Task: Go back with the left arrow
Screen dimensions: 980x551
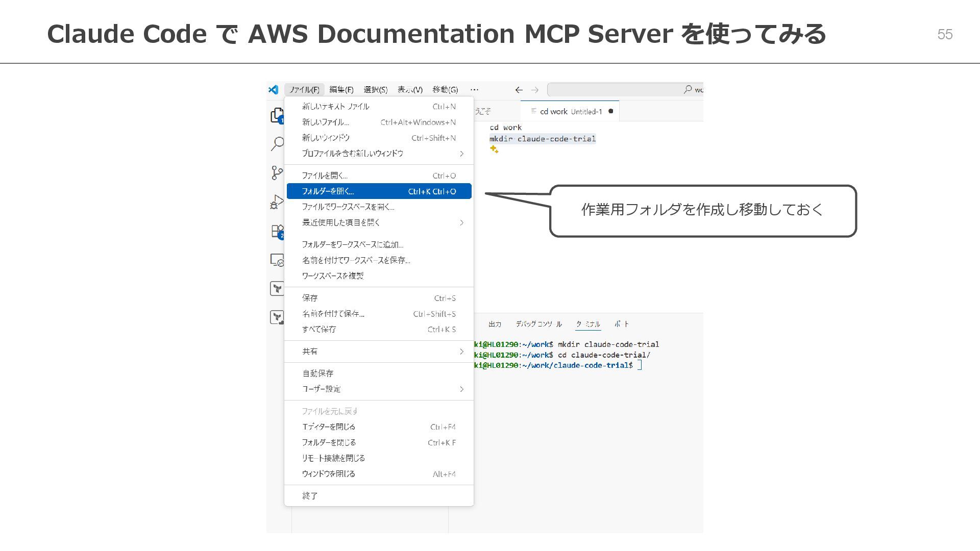Action: [x=519, y=90]
